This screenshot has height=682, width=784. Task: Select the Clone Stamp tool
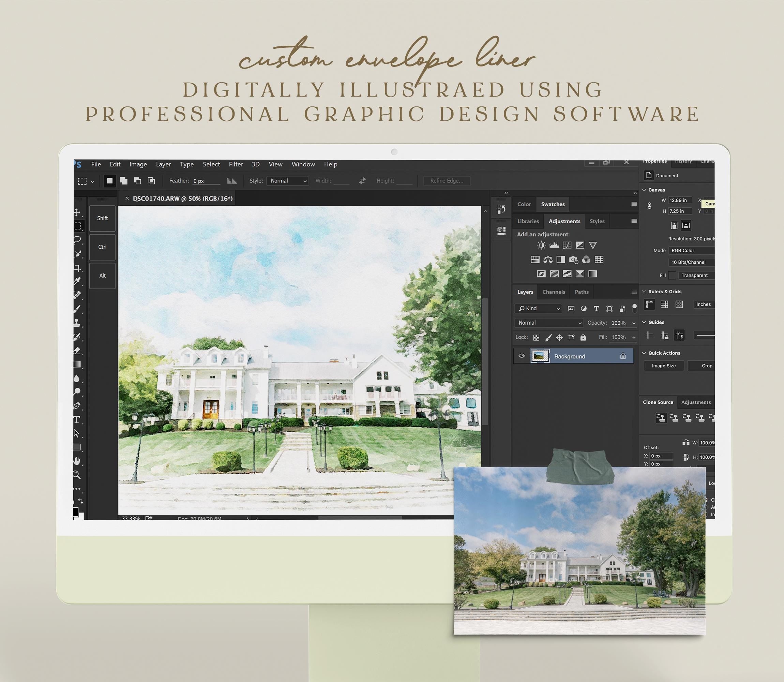[77, 322]
